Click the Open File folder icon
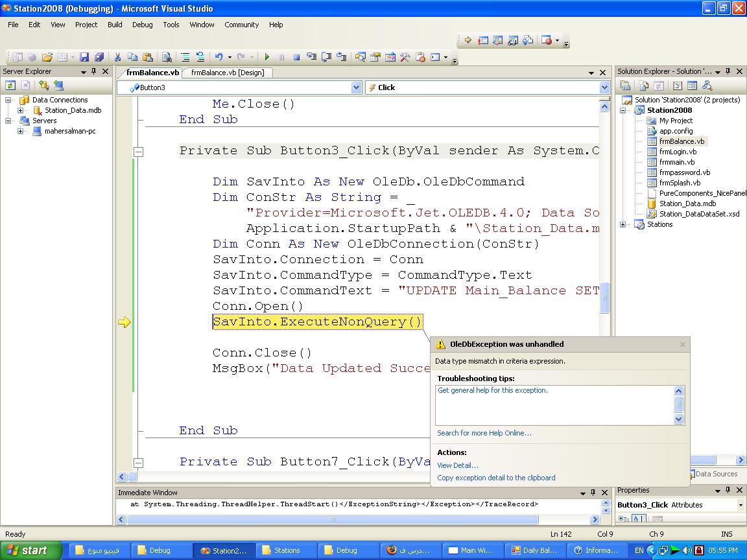The width and height of the screenshot is (747, 560). pos(47,57)
